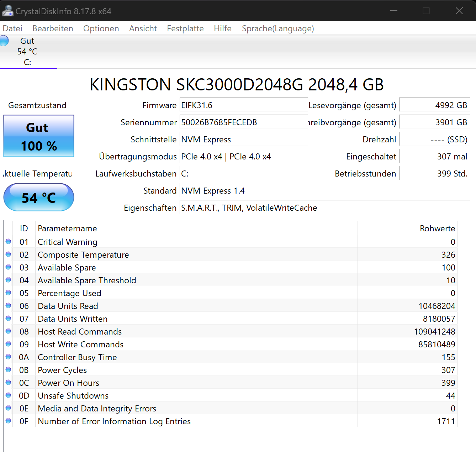Screen dimensions: 476x452
Task: Click the drive health dot above the C: tab
Action: click(x=4, y=41)
